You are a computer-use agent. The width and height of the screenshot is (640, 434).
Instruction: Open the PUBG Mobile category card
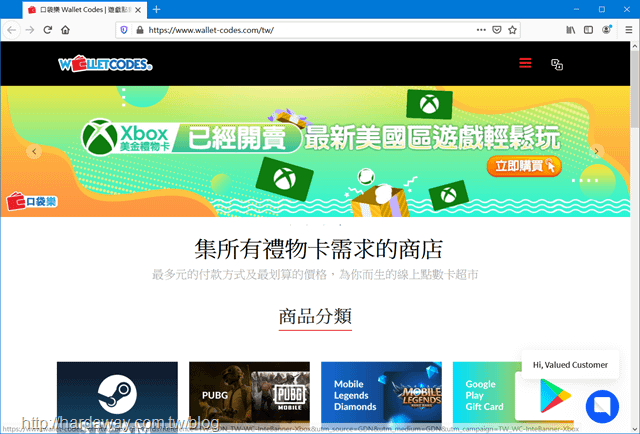click(x=249, y=394)
